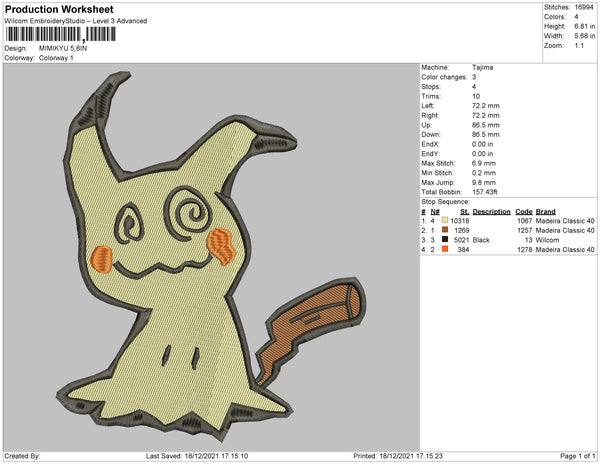This screenshot has height=464, width=600.
Task: Click the width value "5.68 in"
Action: (x=584, y=36)
